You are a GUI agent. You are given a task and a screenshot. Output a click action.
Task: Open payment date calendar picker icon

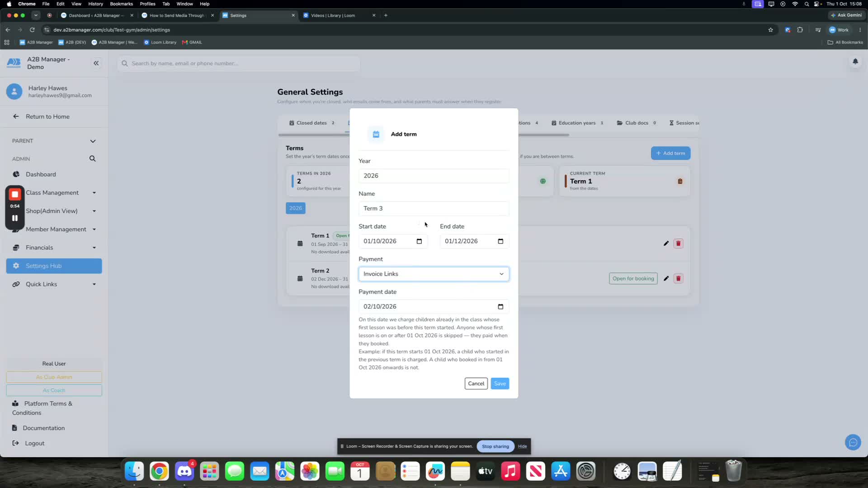click(x=500, y=307)
